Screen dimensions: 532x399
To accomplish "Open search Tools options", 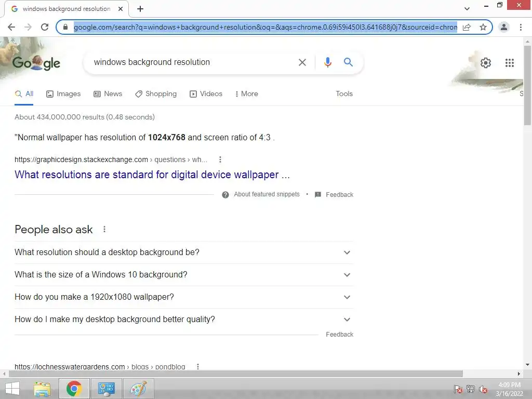I will click(x=344, y=94).
